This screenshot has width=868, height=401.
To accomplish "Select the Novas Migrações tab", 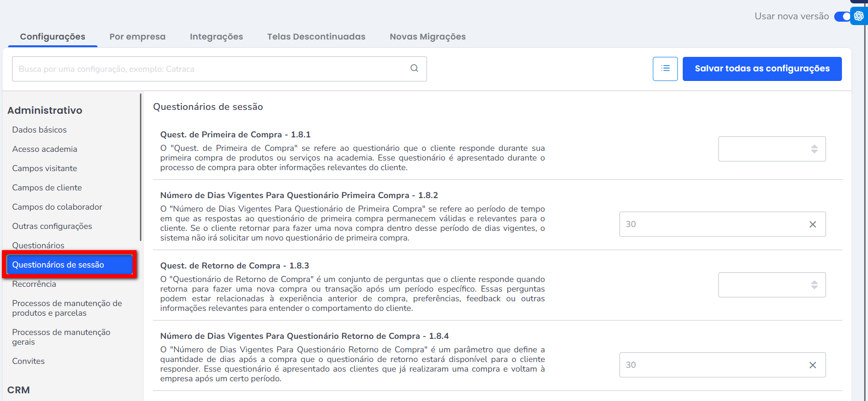I will (427, 37).
